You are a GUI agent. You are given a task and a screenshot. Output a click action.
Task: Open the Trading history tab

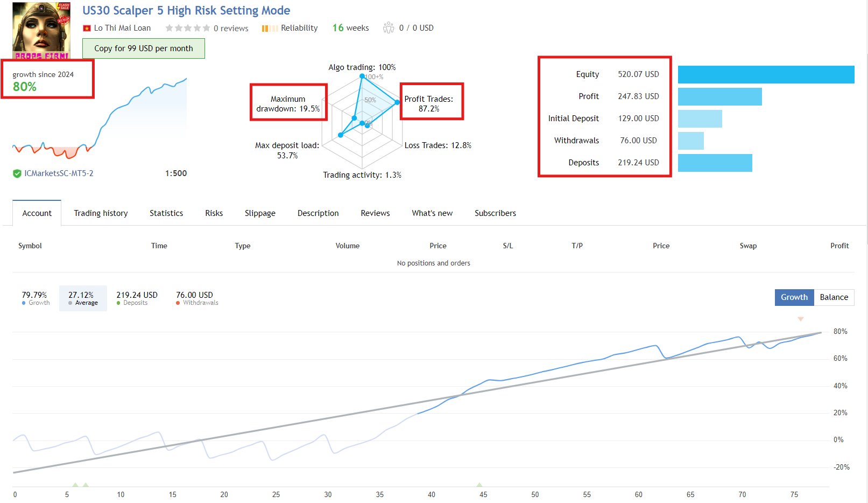(x=101, y=213)
